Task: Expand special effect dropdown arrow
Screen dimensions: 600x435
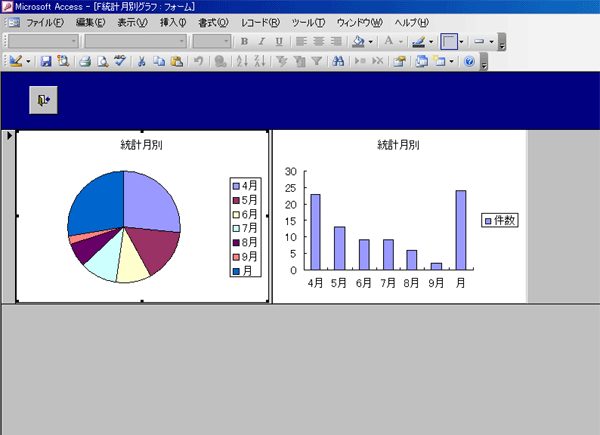Action: coord(492,41)
